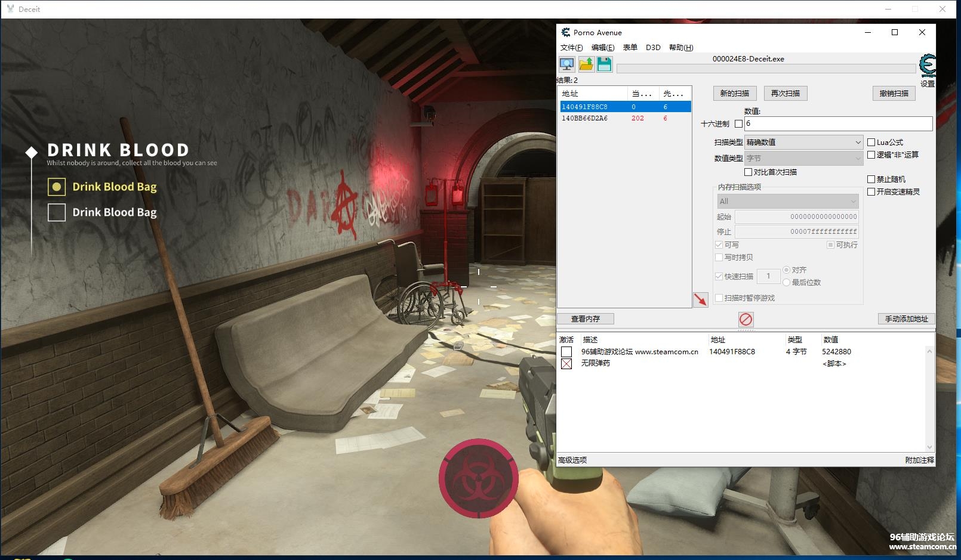Click the Deceit window title icon
The width and height of the screenshot is (961, 560).
[x=10, y=9]
